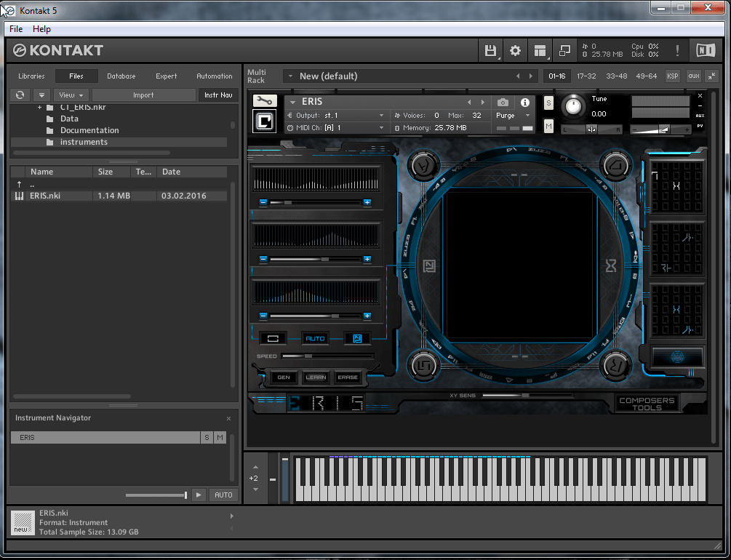Open the Purge dropdown menu
Screen dimensions: 731x560
514,115
